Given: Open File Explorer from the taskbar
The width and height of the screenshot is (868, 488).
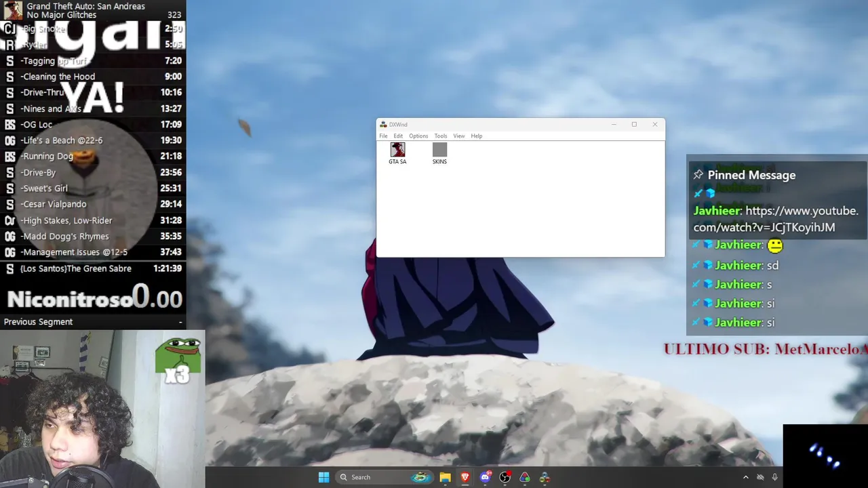Looking at the screenshot, I should (445, 477).
